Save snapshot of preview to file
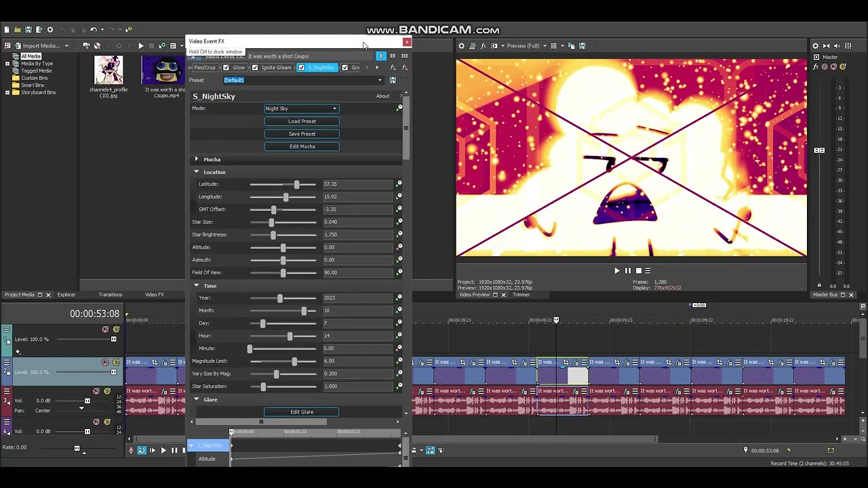This screenshot has width=868, height=488. [x=582, y=45]
